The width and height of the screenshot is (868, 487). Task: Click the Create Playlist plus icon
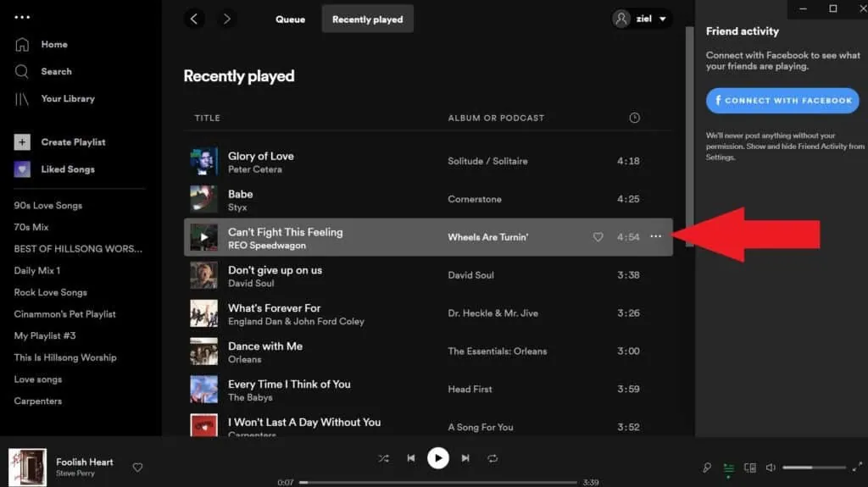coord(22,142)
